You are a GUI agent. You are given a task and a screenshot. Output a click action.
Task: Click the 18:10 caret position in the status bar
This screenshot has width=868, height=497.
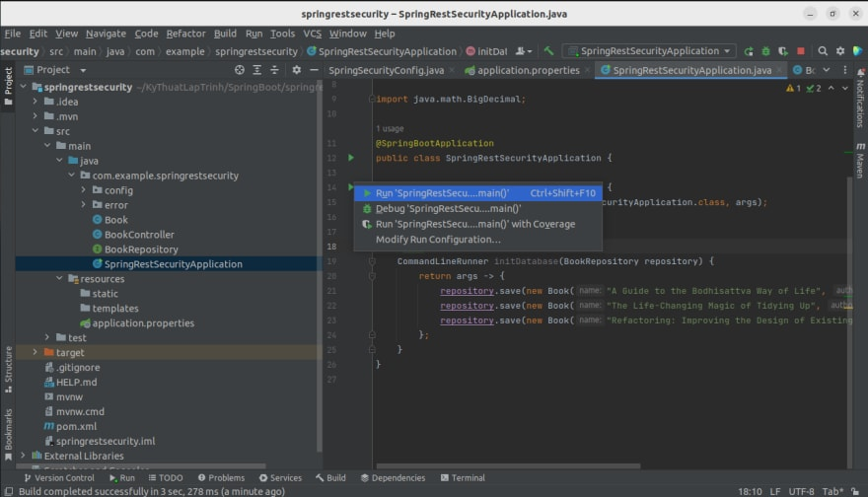(750, 491)
